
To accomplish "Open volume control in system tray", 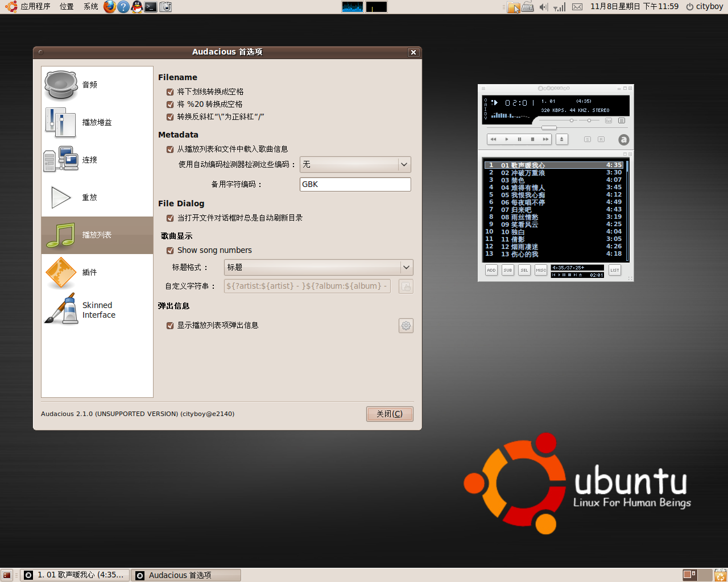I will (543, 7).
